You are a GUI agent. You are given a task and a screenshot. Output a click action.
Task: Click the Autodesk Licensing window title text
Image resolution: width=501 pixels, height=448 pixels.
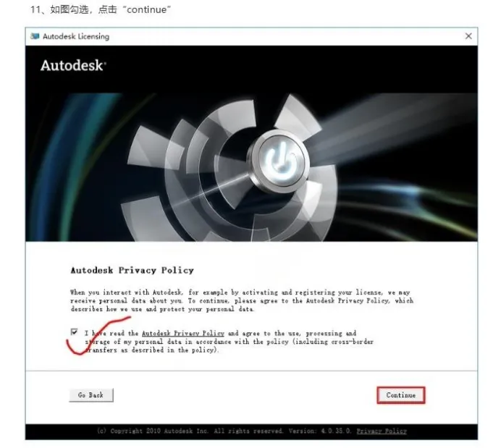[x=76, y=36]
